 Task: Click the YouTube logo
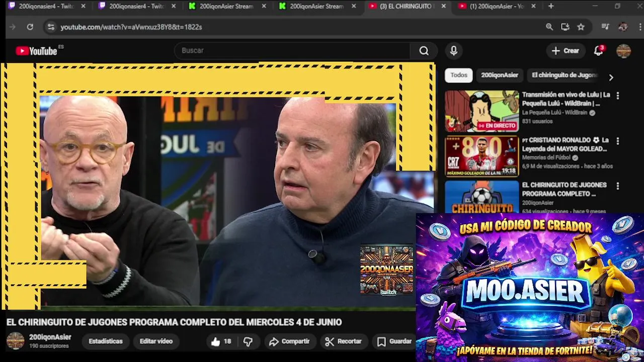[36, 51]
